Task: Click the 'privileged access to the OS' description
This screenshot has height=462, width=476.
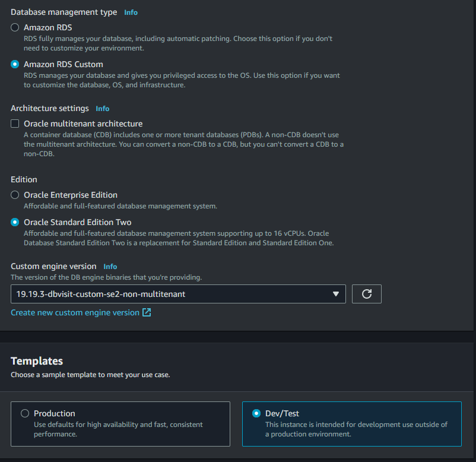Action: [x=182, y=80]
